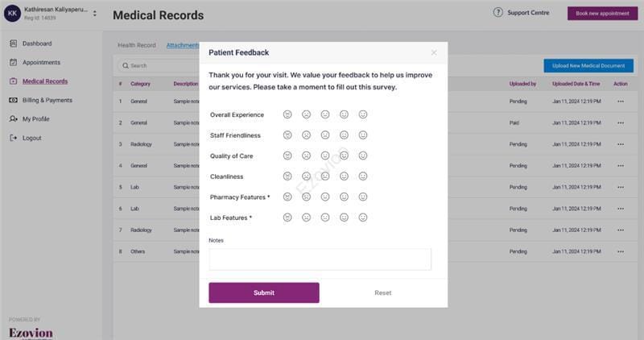This screenshot has width=644, height=340.
Task: Click the Billing & Payments icon
Action: point(14,100)
